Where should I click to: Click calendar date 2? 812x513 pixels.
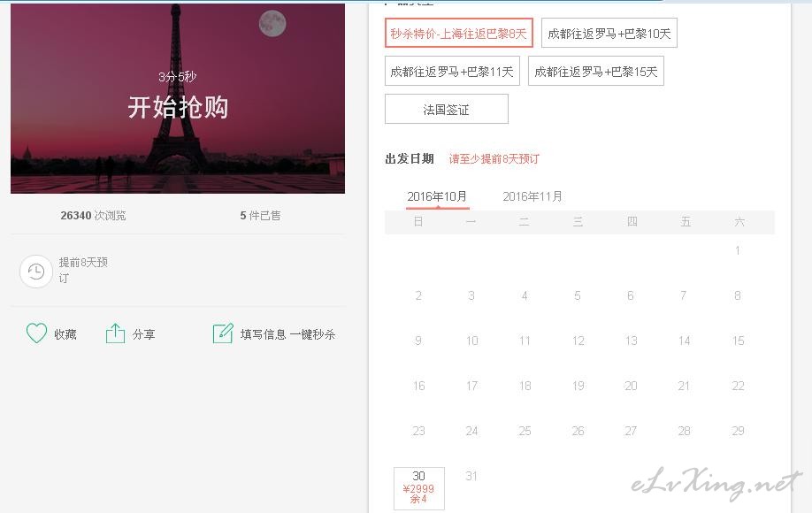tap(418, 295)
